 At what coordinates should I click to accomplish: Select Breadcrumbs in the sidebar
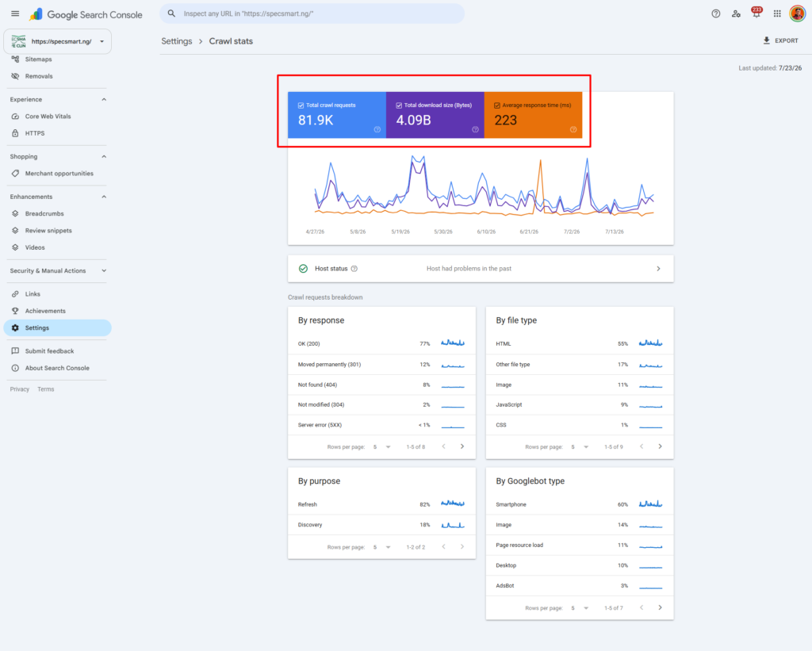point(44,213)
